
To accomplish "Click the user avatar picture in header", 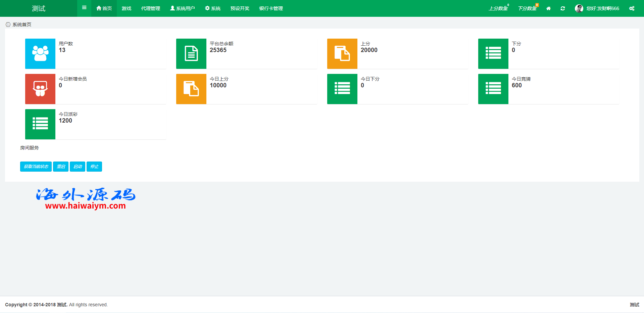I will [x=579, y=8].
